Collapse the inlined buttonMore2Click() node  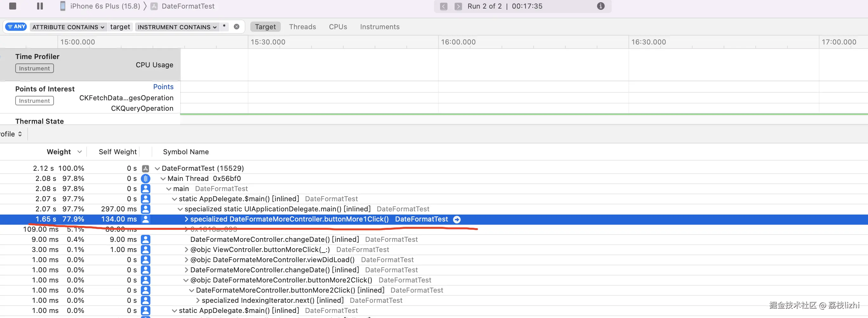192,290
